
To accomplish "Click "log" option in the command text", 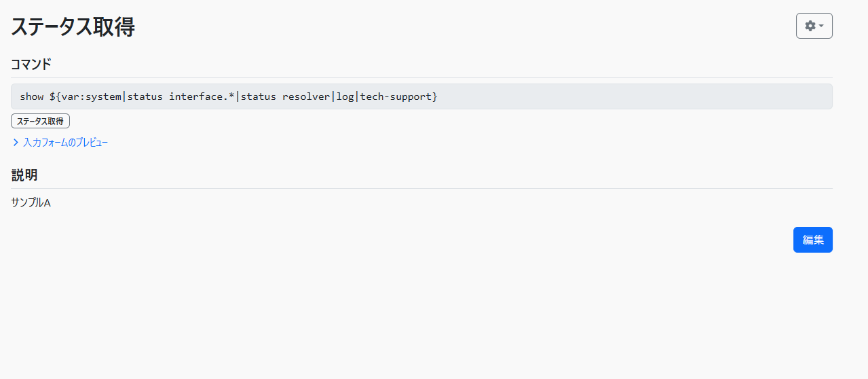I will coord(345,96).
